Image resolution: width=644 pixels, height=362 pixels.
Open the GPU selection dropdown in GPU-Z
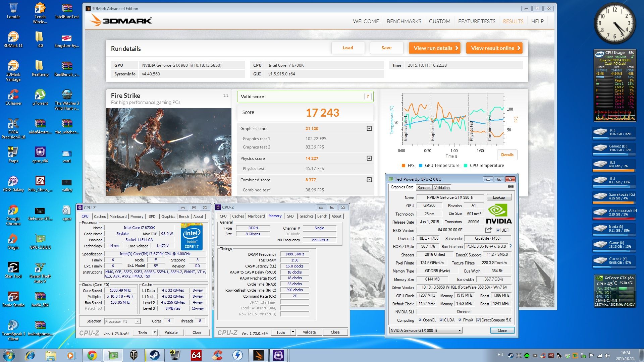tap(426, 330)
